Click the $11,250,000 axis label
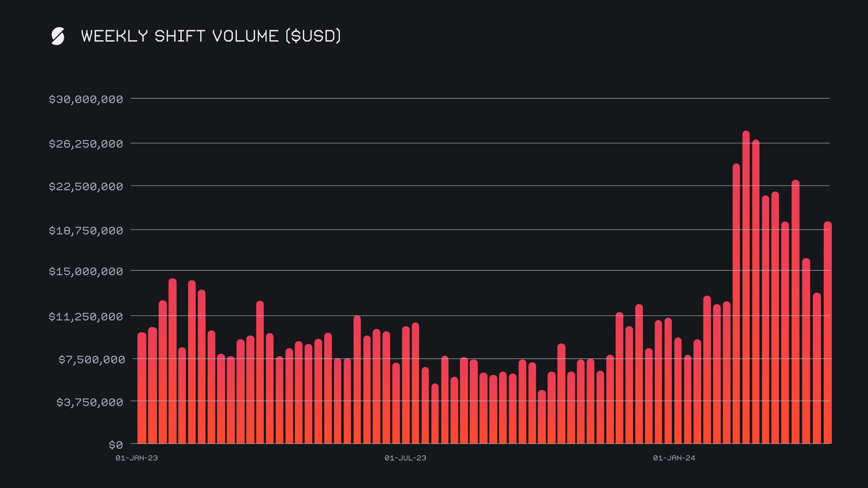The image size is (868, 488). tap(86, 317)
